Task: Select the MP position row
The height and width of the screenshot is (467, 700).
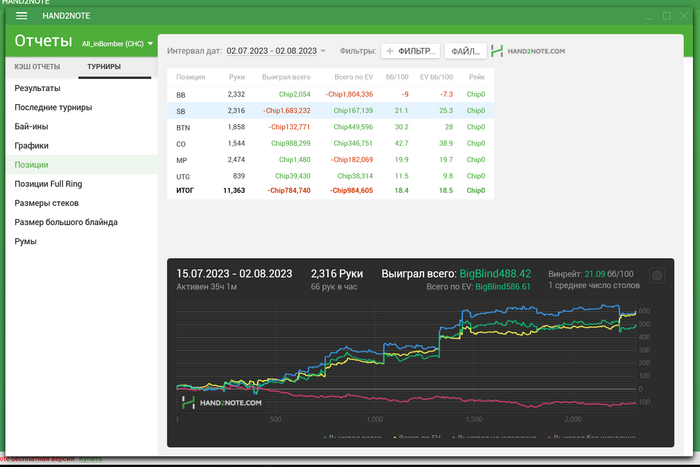Action: pos(330,160)
